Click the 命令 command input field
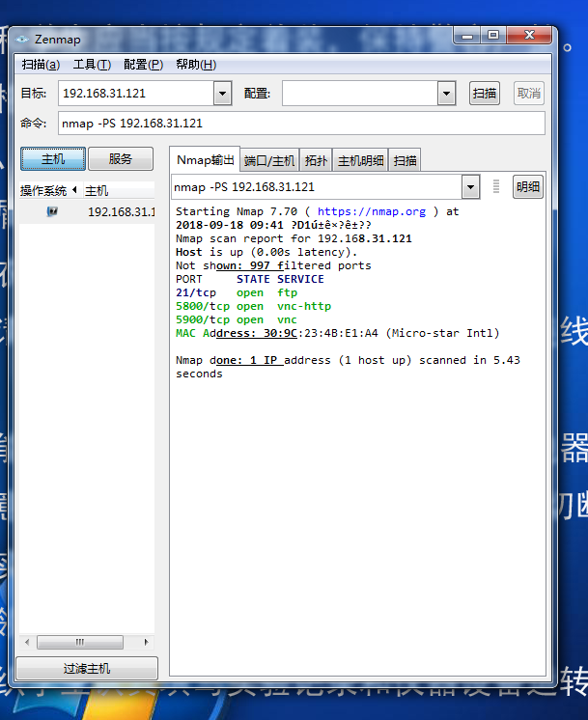 point(301,124)
